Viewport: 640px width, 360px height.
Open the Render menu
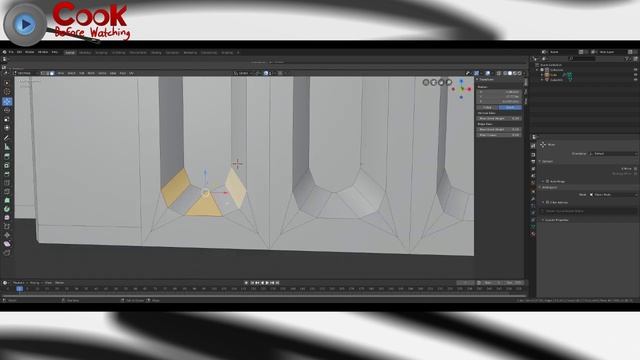point(29,52)
